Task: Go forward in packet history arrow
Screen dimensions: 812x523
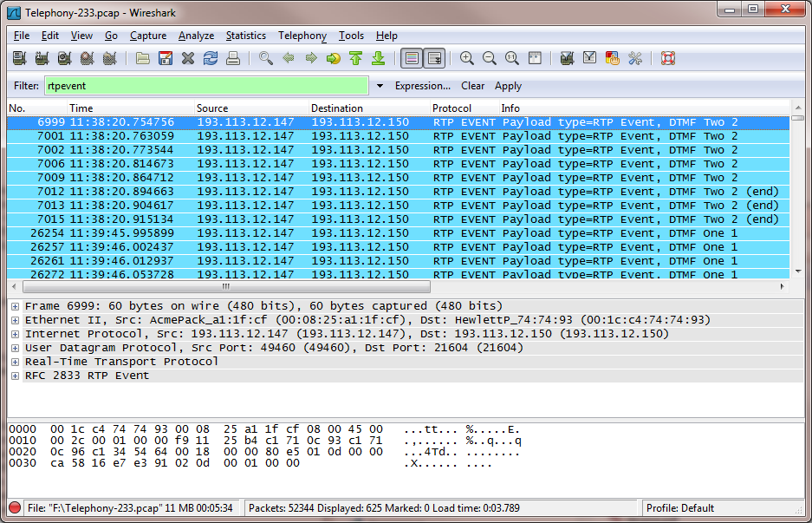Action: [311, 58]
